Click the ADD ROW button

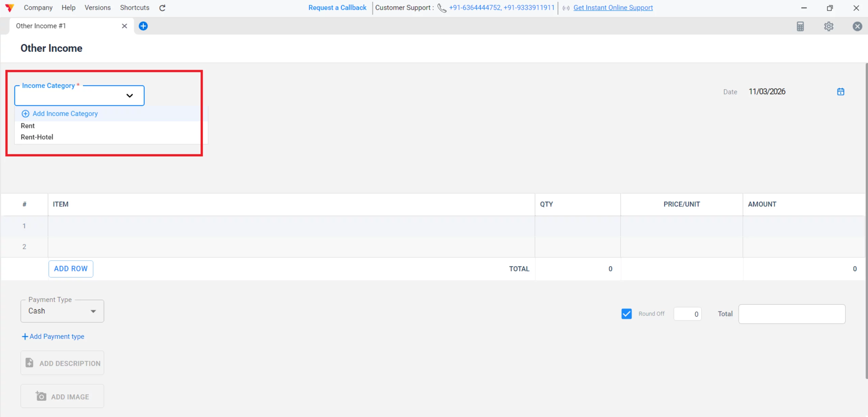pos(71,269)
